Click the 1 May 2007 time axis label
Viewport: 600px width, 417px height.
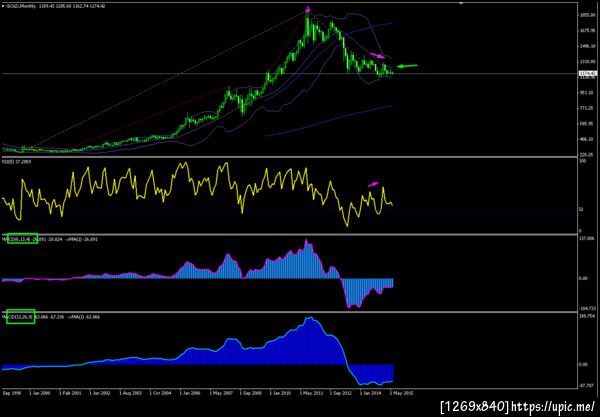221,393
